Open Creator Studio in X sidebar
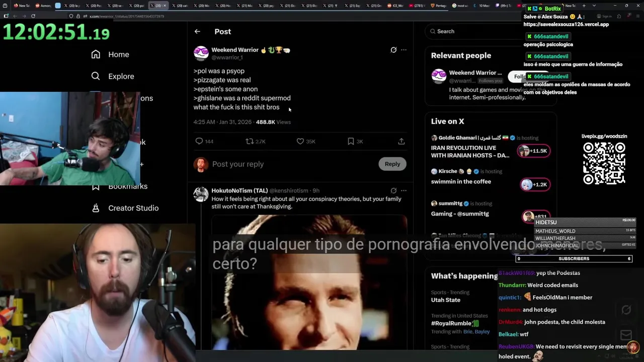Screen dimensions: 644x362 (133, 208)
